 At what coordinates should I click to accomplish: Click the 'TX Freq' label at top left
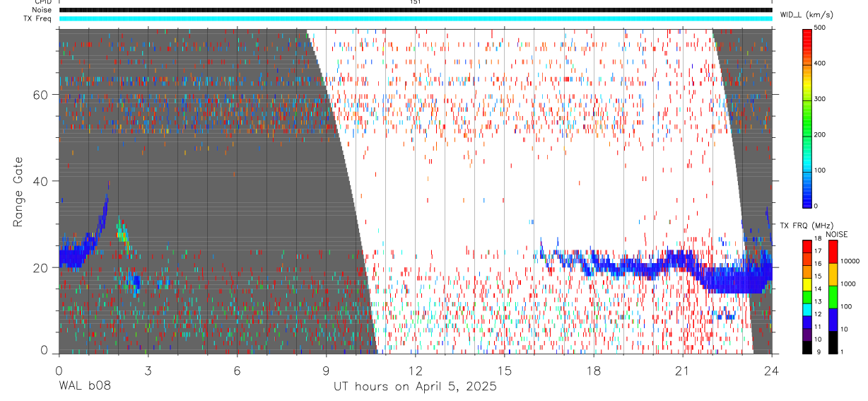coord(38,18)
